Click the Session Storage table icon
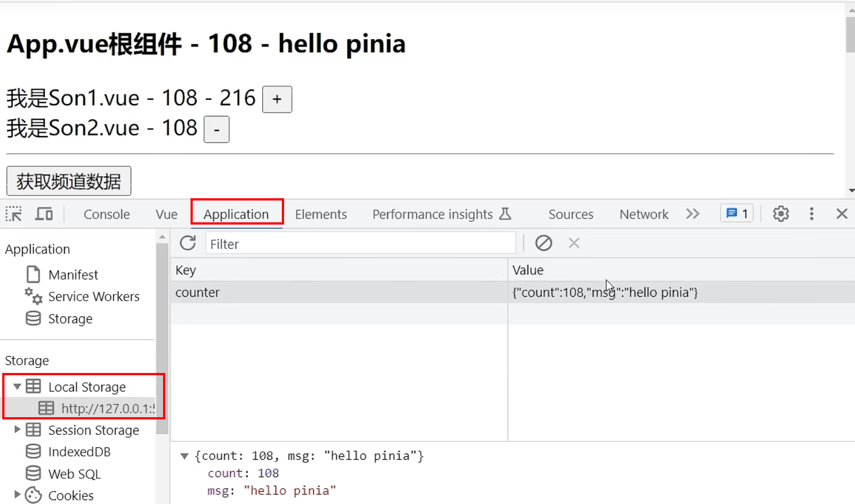The image size is (855, 504). [34, 430]
